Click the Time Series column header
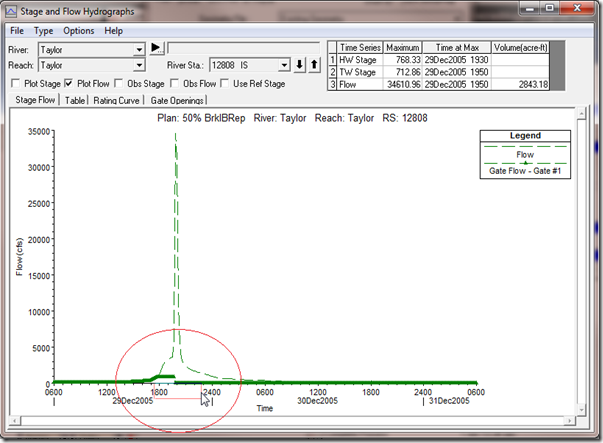The width and height of the screenshot is (603, 443). [x=360, y=48]
